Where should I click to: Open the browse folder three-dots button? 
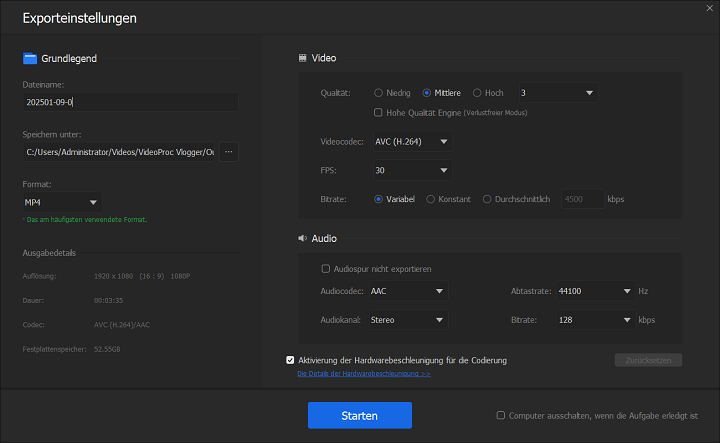pyautogui.click(x=228, y=152)
